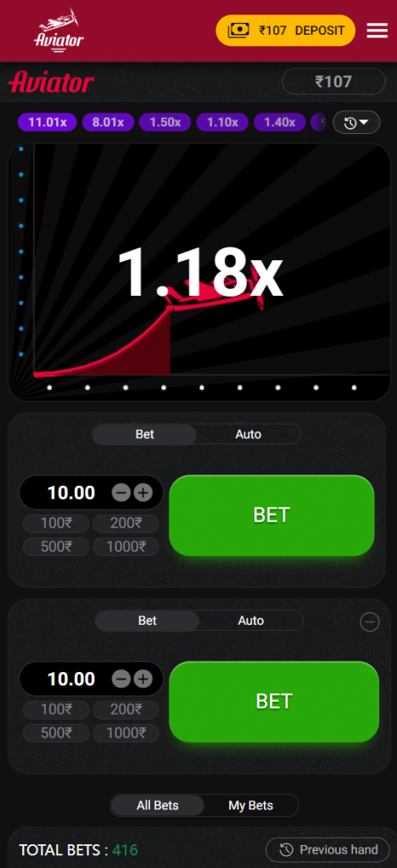The width and height of the screenshot is (397, 868).
Task: Open the My Bets tab
Action: [251, 805]
